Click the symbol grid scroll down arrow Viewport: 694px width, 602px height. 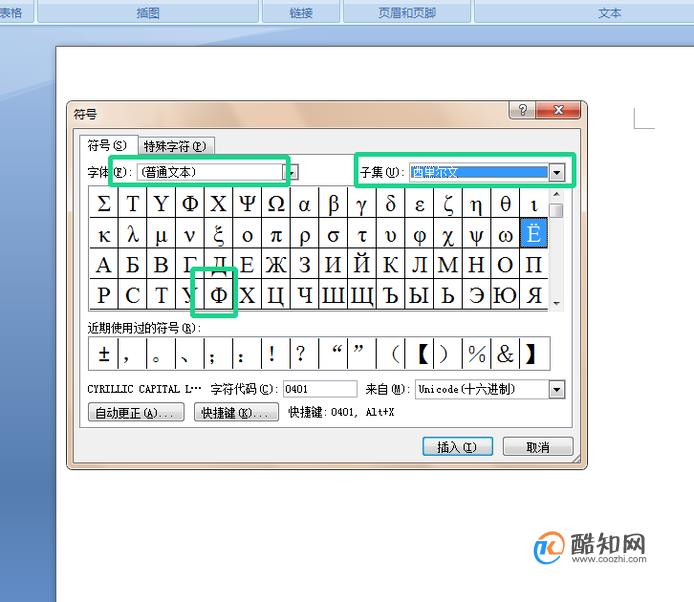[x=557, y=304]
